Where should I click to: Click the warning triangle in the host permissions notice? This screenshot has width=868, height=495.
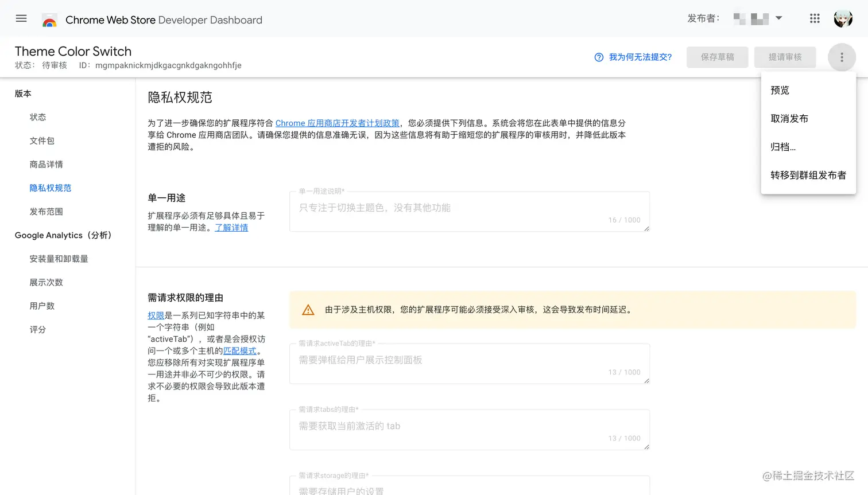308,309
